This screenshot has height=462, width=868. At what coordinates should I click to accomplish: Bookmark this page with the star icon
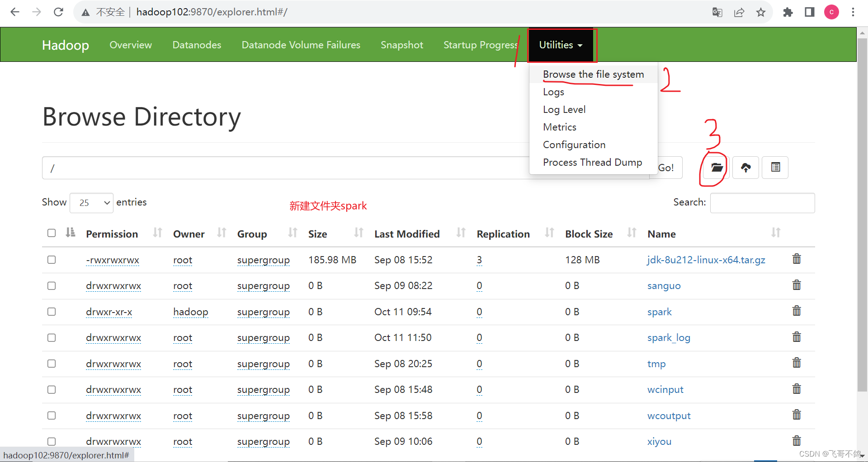click(x=761, y=12)
